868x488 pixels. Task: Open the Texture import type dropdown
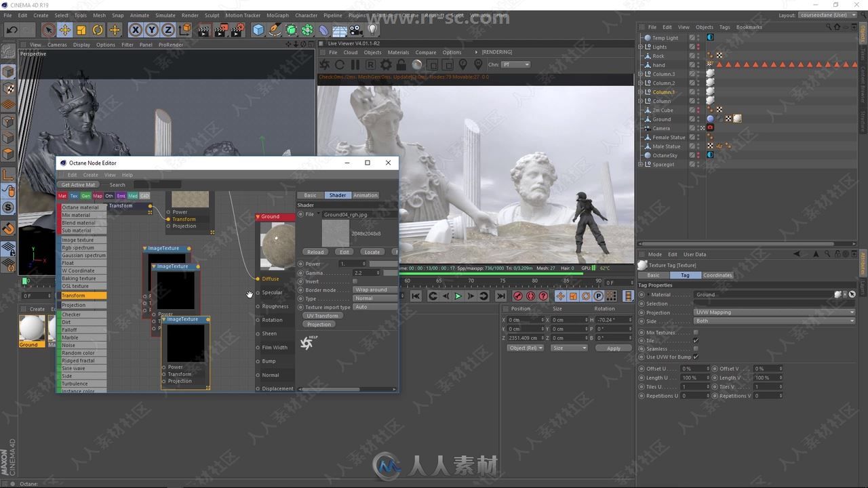click(375, 307)
